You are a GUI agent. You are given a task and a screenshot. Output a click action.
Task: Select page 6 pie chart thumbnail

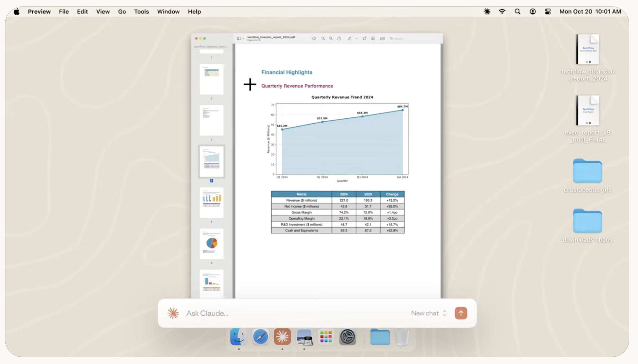[x=212, y=243]
